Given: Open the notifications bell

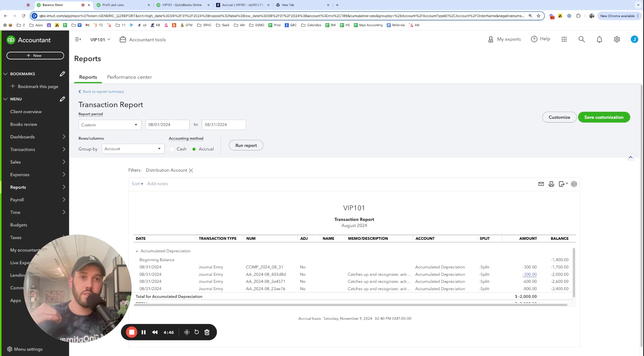Looking at the screenshot, I should pyautogui.click(x=599, y=39).
